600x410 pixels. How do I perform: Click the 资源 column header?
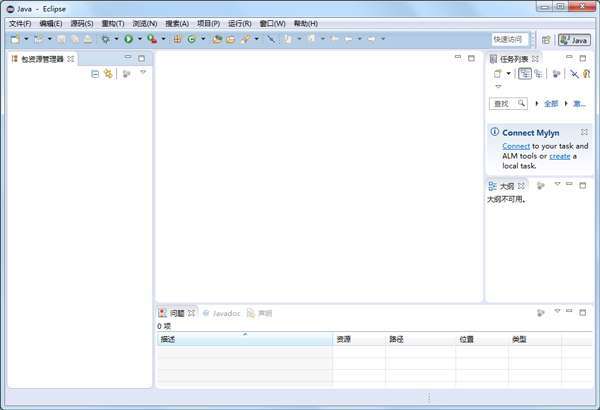(x=359, y=339)
